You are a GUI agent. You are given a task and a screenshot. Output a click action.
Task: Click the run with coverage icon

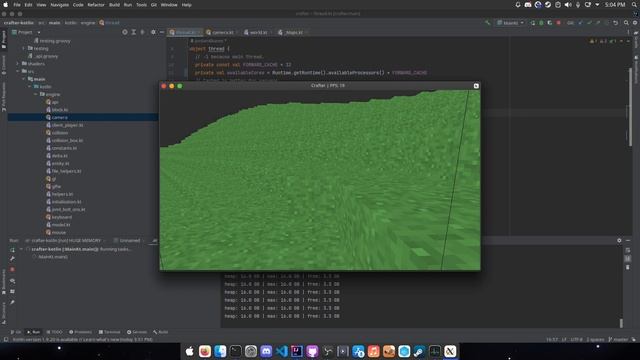pyautogui.click(x=550, y=23)
